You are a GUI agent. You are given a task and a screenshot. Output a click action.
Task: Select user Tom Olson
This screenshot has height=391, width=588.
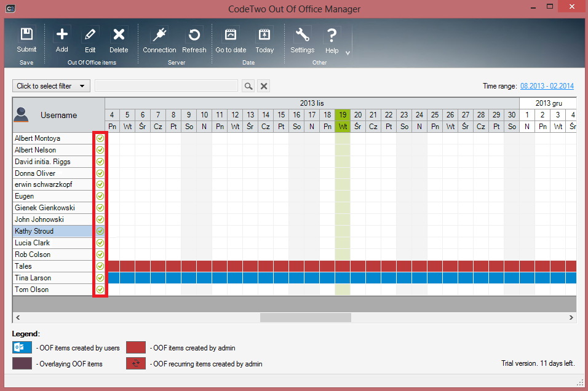(x=52, y=290)
